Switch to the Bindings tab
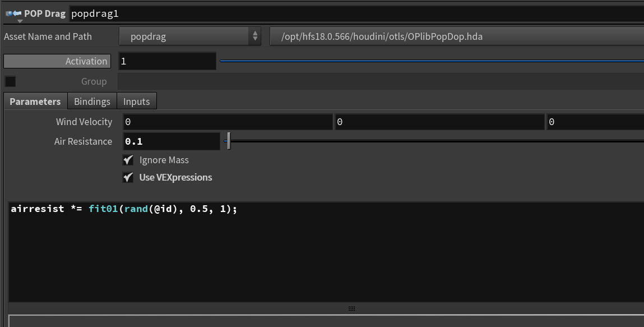The image size is (644, 327). point(92,102)
